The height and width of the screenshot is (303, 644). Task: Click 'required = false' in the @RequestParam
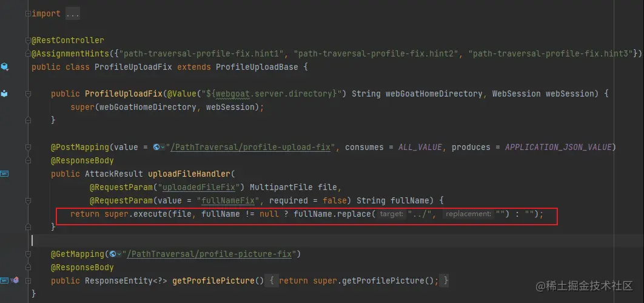[309, 200]
